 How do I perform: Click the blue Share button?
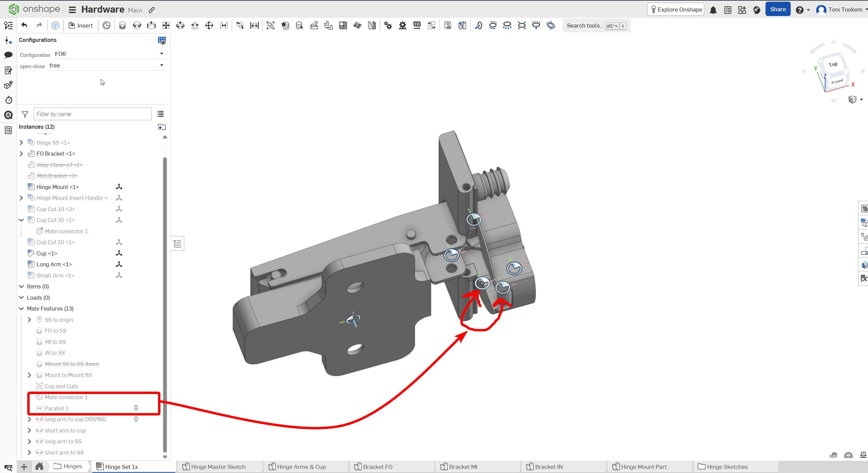[x=778, y=10]
